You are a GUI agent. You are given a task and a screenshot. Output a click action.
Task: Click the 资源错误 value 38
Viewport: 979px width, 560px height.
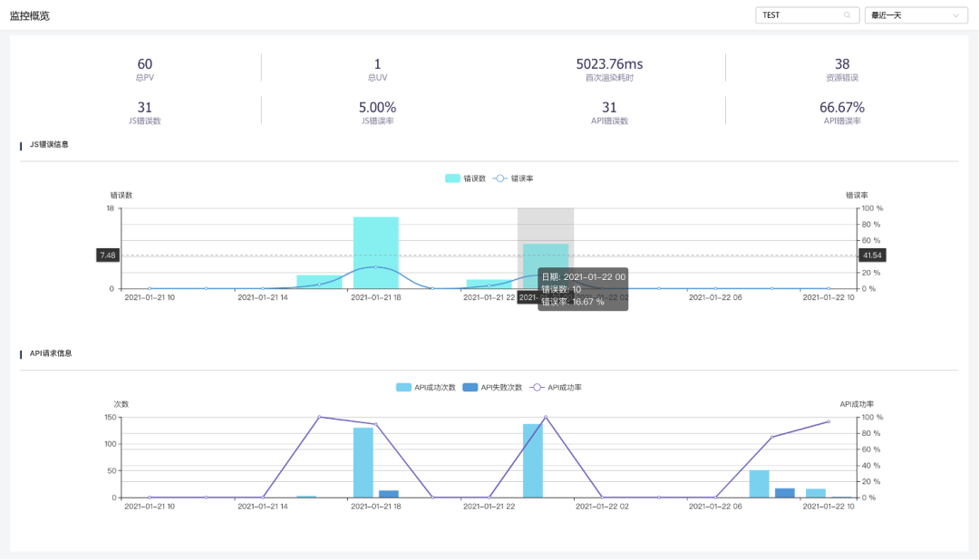(842, 63)
